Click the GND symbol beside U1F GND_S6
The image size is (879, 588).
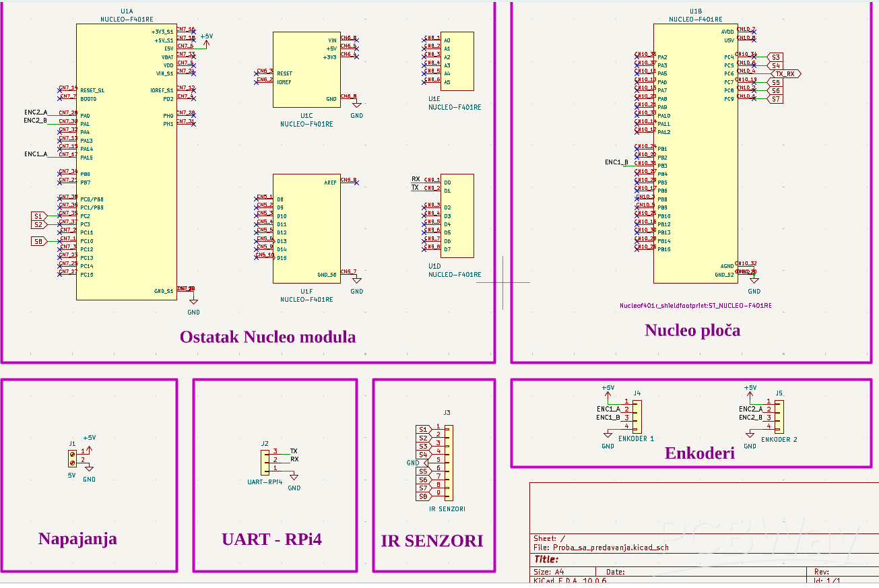pos(357,285)
